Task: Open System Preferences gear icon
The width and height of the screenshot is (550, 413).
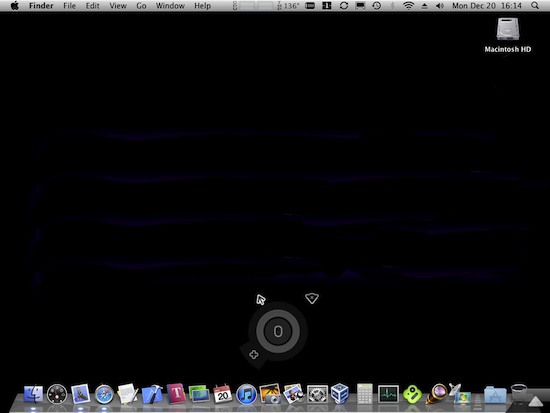Action: click(x=317, y=394)
